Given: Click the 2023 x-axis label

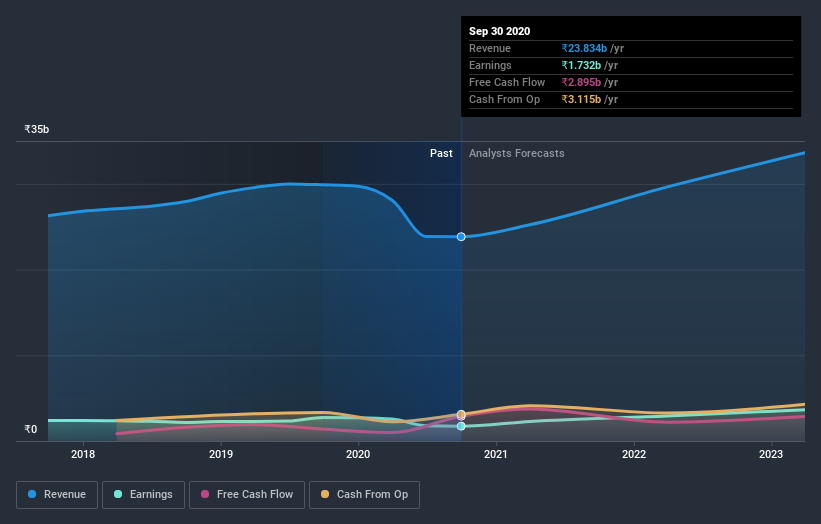Looking at the screenshot, I should 771,454.
